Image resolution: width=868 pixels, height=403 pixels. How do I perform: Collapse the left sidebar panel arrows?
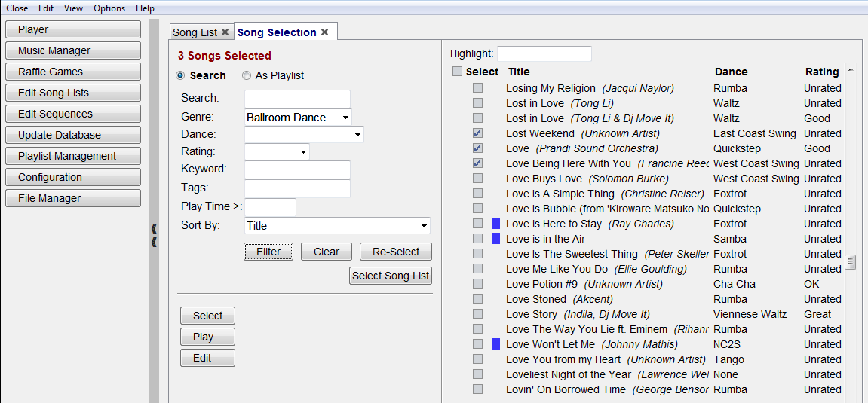pos(154,234)
